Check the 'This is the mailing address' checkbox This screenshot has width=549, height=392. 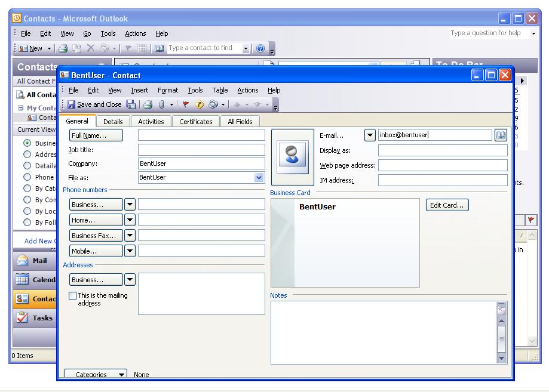72,295
